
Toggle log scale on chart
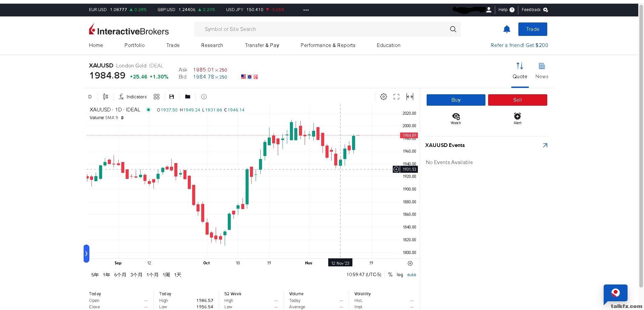click(x=400, y=274)
